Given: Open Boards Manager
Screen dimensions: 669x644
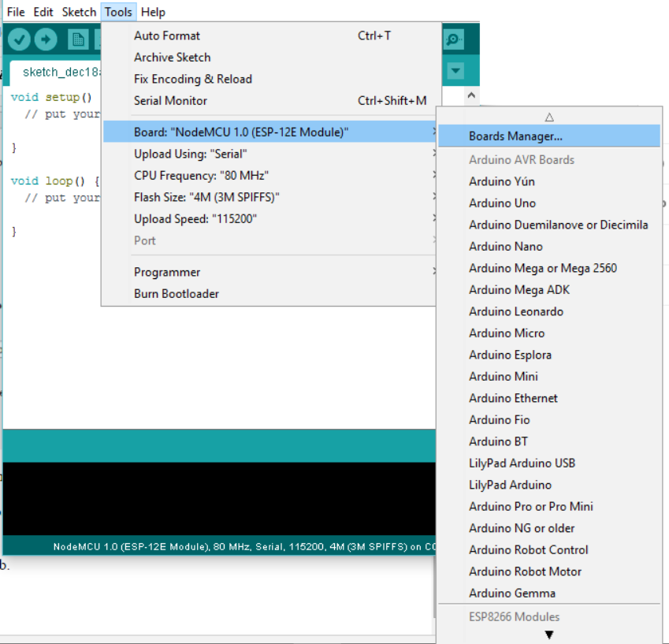Looking at the screenshot, I should 515,136.
